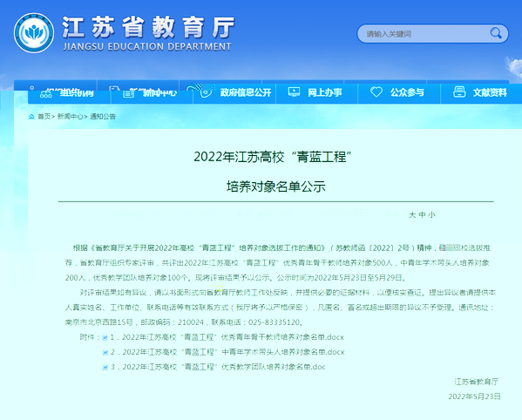Image resolution: width=522 pixels, height=420 pixels.
Task: Download 优秀教学团队培养对象名单.doc attachment
Action: tap(218, 367)
